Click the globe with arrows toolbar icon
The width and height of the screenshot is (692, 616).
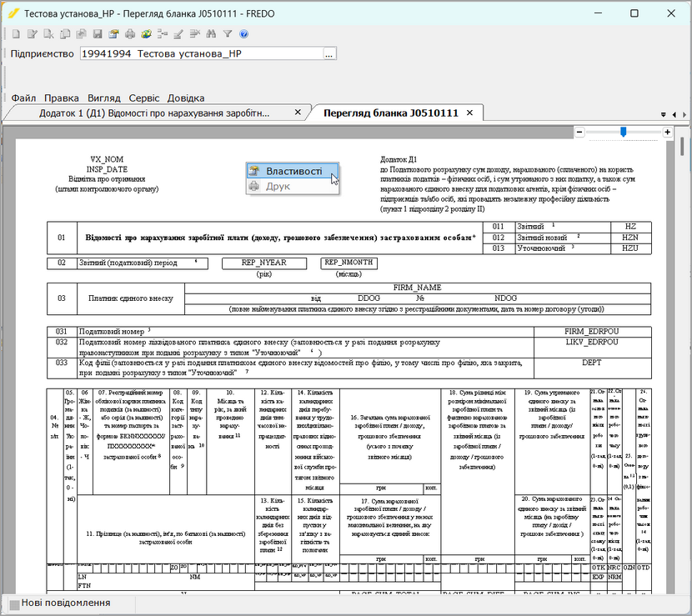146,34
